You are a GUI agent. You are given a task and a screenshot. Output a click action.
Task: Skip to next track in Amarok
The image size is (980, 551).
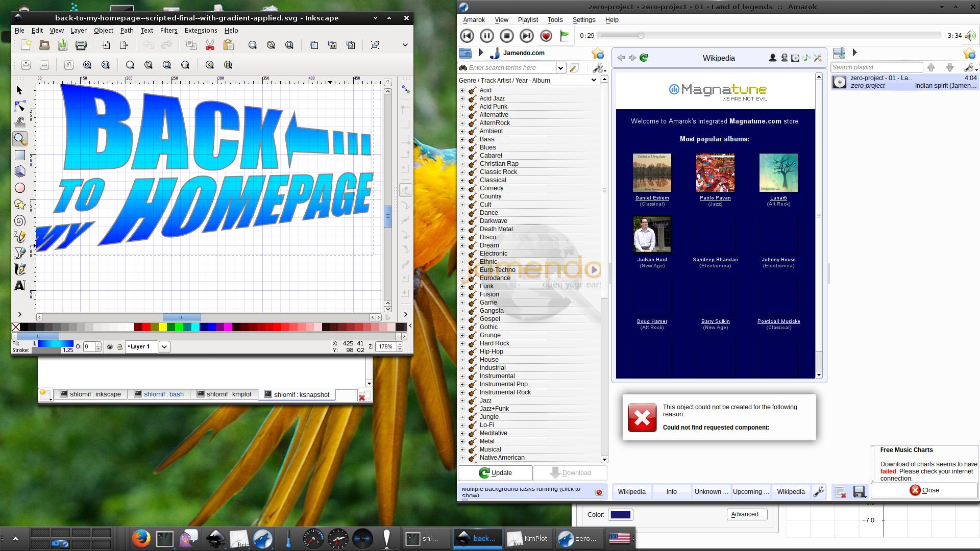[526, 36]
